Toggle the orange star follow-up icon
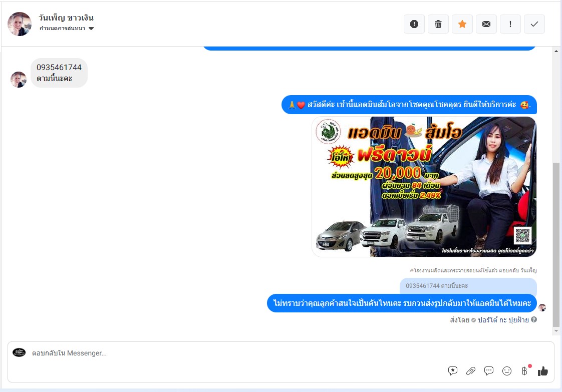Image resolution: width=562 pixels, height=392 pixels. [462, 24]
